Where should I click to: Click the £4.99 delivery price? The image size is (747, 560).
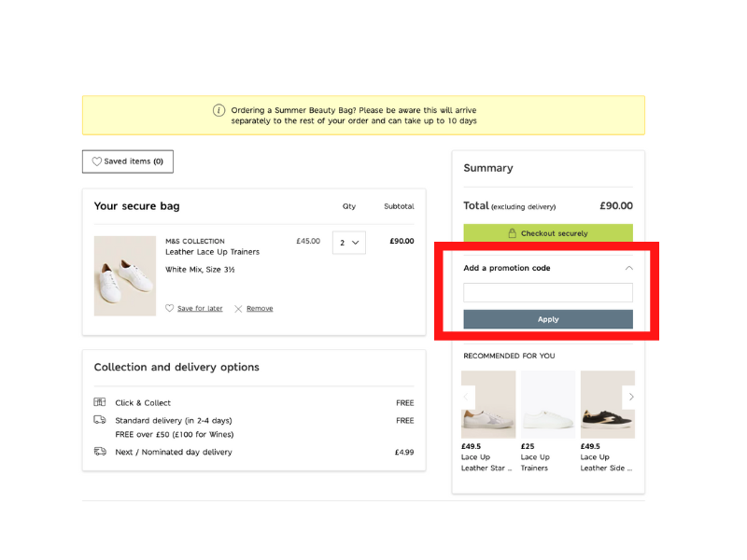pyautogui.click(x=404, y=452)
